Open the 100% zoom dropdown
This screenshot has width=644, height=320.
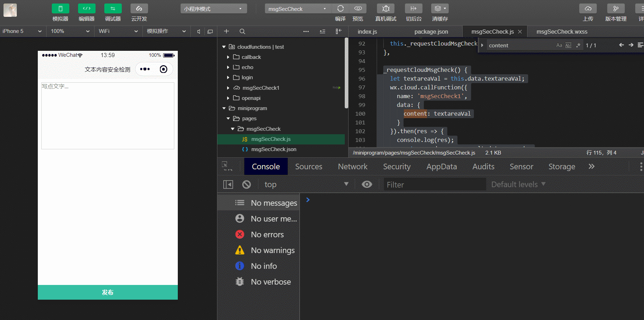70,31
